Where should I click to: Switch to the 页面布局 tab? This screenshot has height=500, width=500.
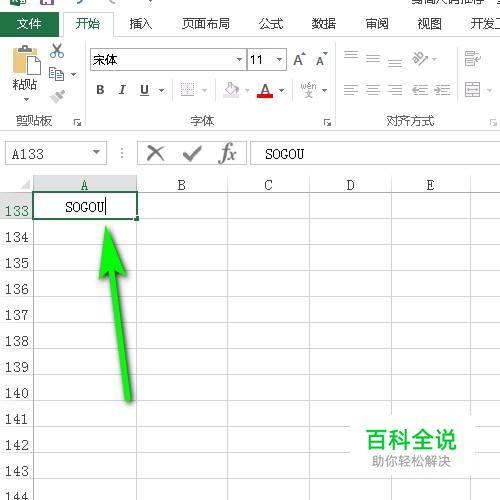206,24
